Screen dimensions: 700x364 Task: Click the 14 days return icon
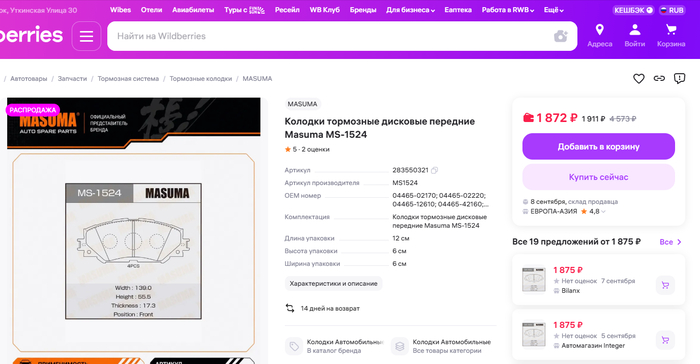tap(290, 308)
